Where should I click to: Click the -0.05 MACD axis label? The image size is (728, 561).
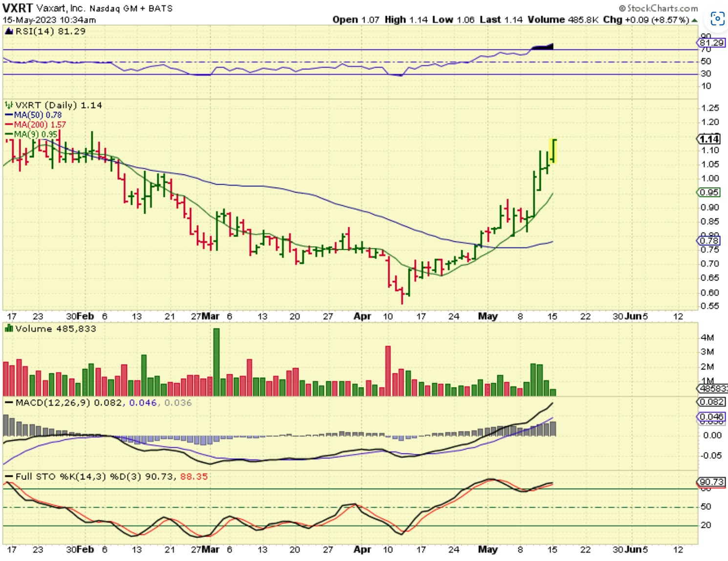click(711, 455)
